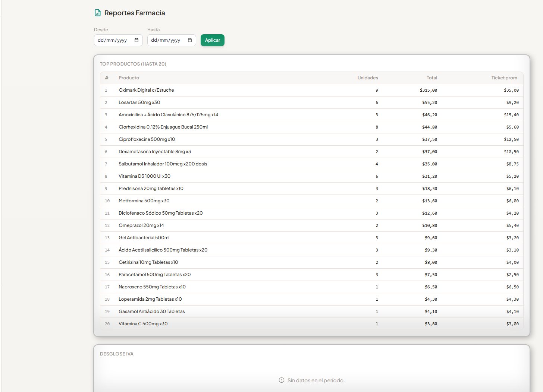Click the $55,20 total for Losartan
This screenshot has width=543, height=392.
[430, 102]
